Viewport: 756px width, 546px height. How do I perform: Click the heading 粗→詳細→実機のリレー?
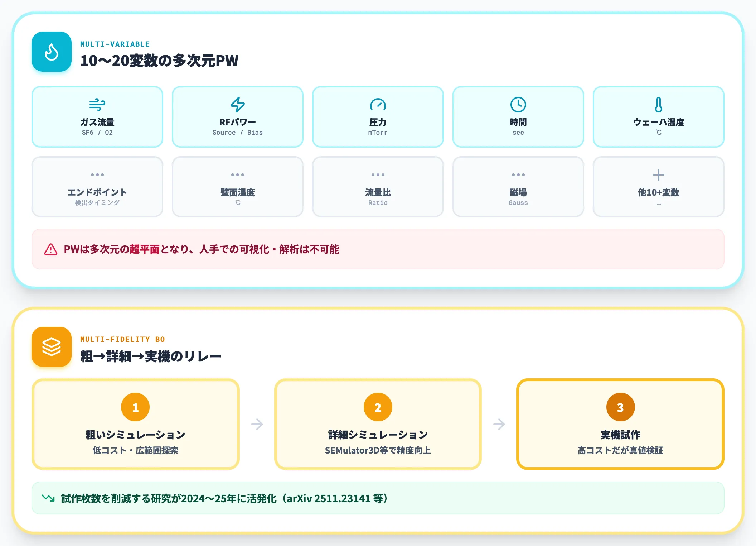coord(151,356)
